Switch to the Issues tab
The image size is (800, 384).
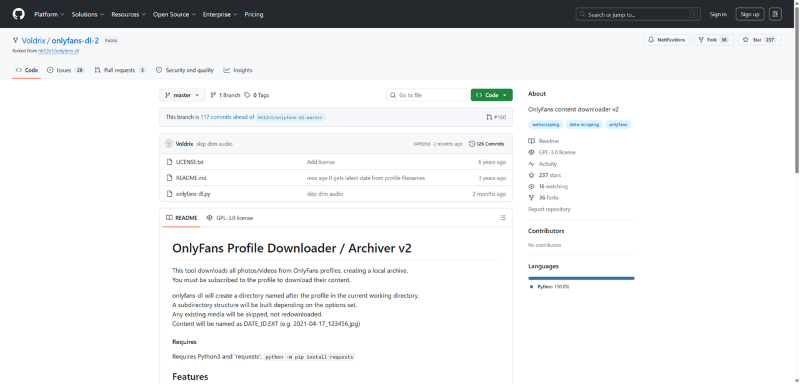coord(66,70)
